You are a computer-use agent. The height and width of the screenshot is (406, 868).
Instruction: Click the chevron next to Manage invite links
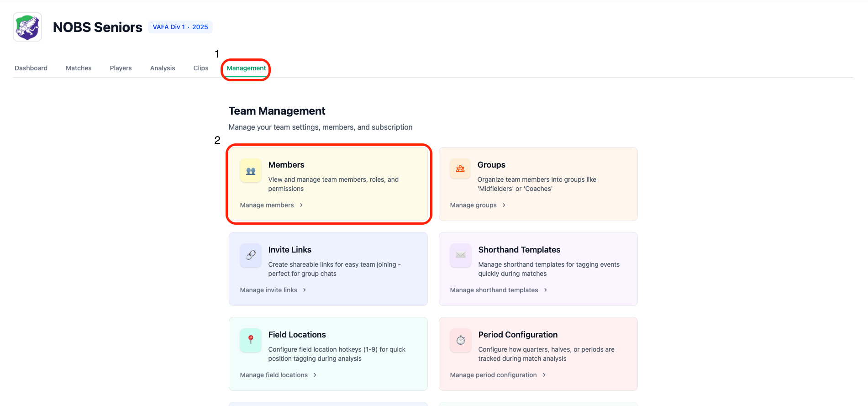coord(305,290)
